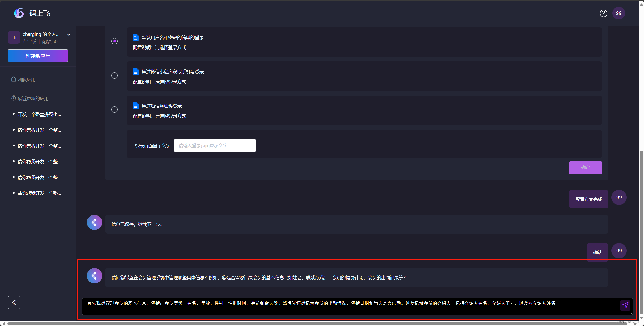This screenshot has height=326, width=644.
Task: Click the 创建新应用 button
Action: coord(38,56)
